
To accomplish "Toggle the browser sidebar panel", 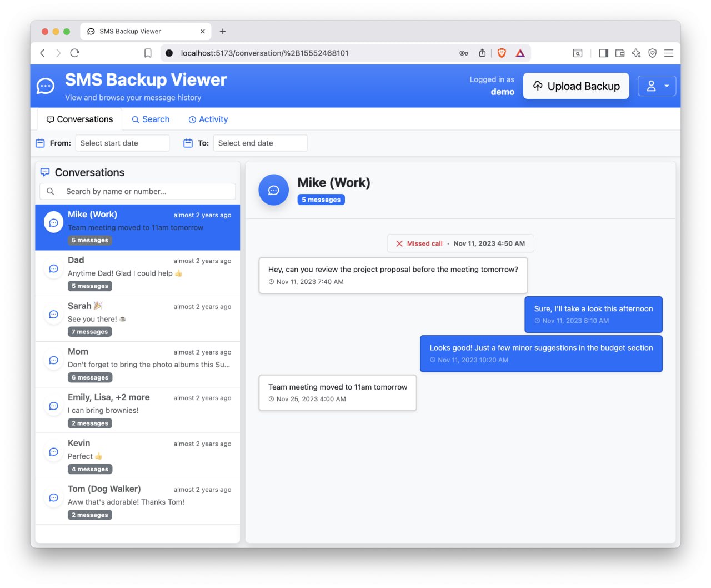I will click(603, 53).
